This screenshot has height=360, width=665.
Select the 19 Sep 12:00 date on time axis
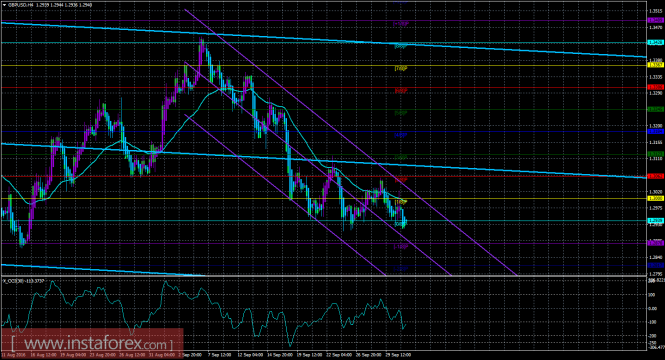tap(309, 354)
